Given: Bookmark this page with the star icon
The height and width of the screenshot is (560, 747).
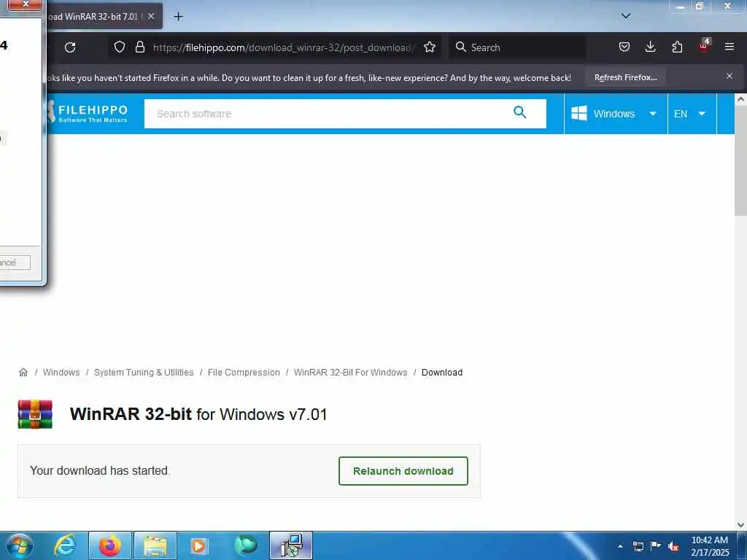Looking at the screenshot, I should 430,47.
